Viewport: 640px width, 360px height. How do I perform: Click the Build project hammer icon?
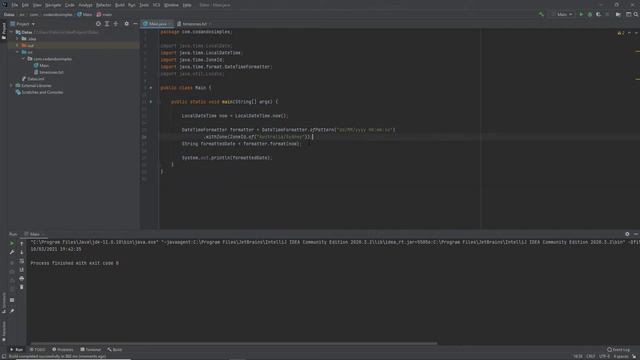[541, 14]
